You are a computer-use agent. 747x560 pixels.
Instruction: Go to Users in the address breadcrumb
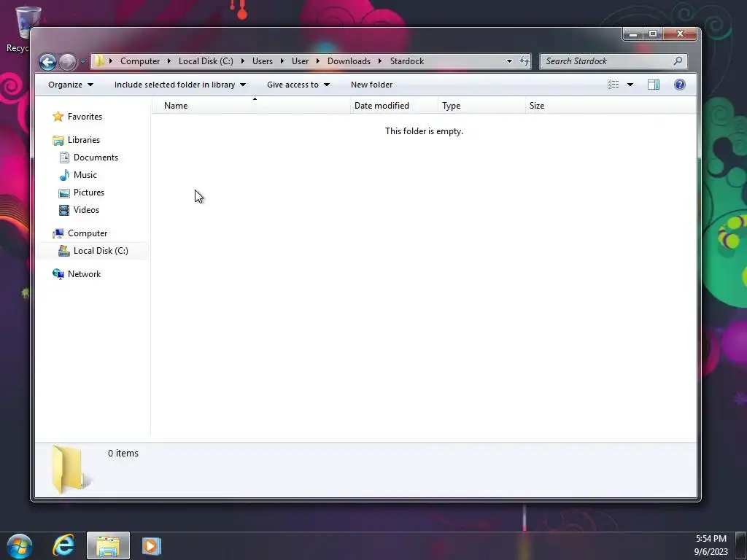tap(263, 61)
